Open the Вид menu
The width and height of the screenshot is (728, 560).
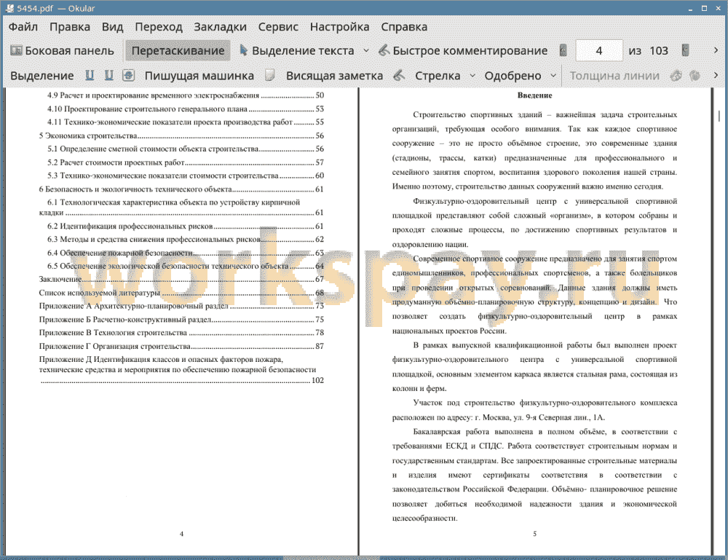[112, 27]
